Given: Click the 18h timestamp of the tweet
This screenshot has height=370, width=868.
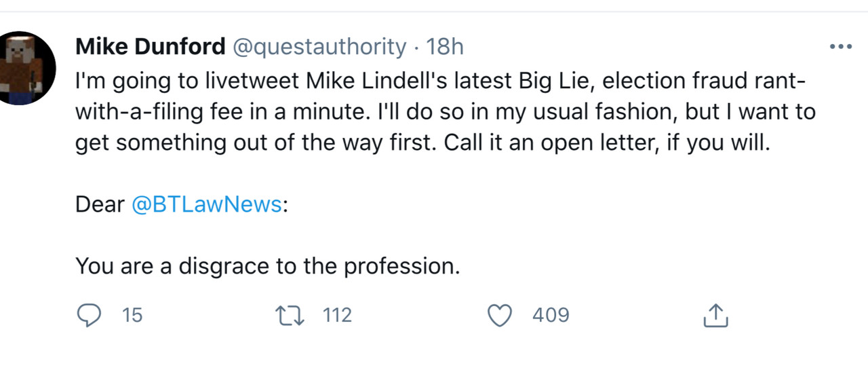Looking at the screenshot, I should click(444, 47).
